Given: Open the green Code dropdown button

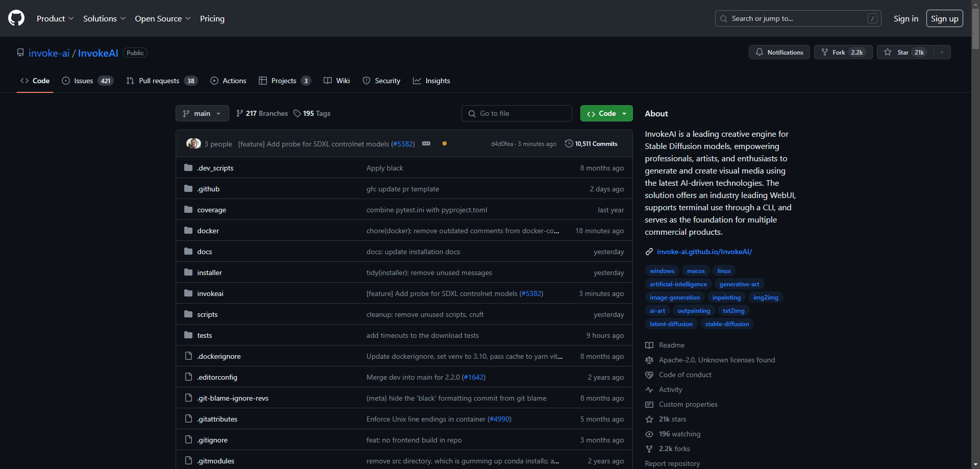Looking at the screenshot, I should (x=606, y=113).
